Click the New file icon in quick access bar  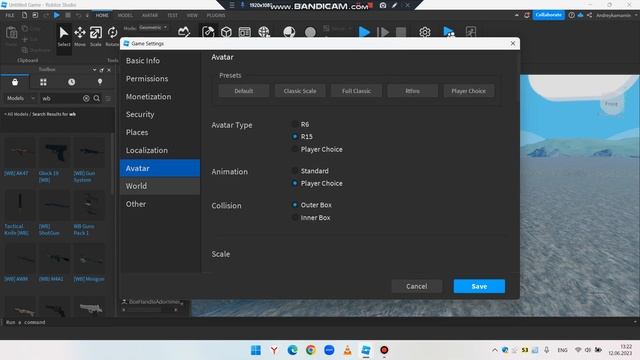(24, 15)
